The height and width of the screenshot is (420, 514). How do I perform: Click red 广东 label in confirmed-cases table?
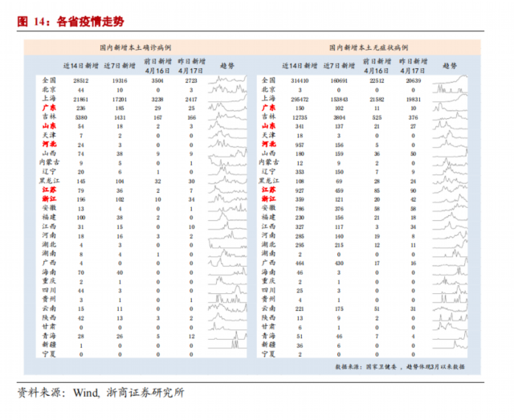coord(48,108)
